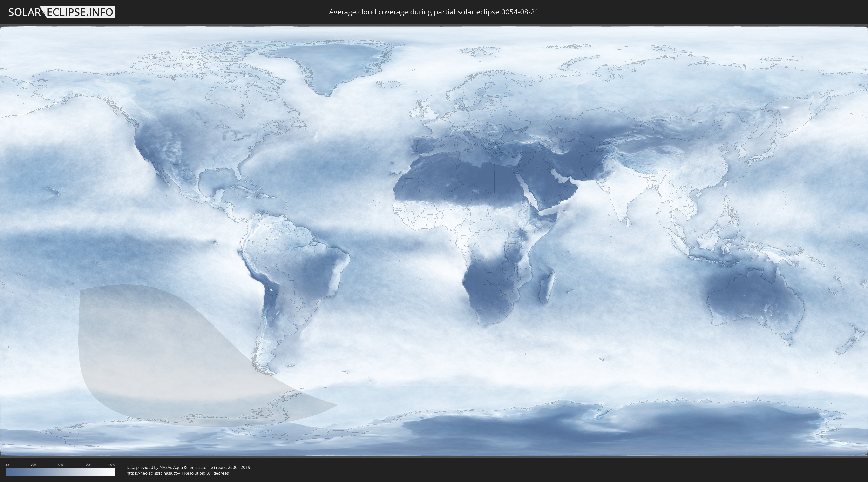This screenshot has height=482, width=868.
Task: Click the 100% legend label
Action: [x=112, y=465]
